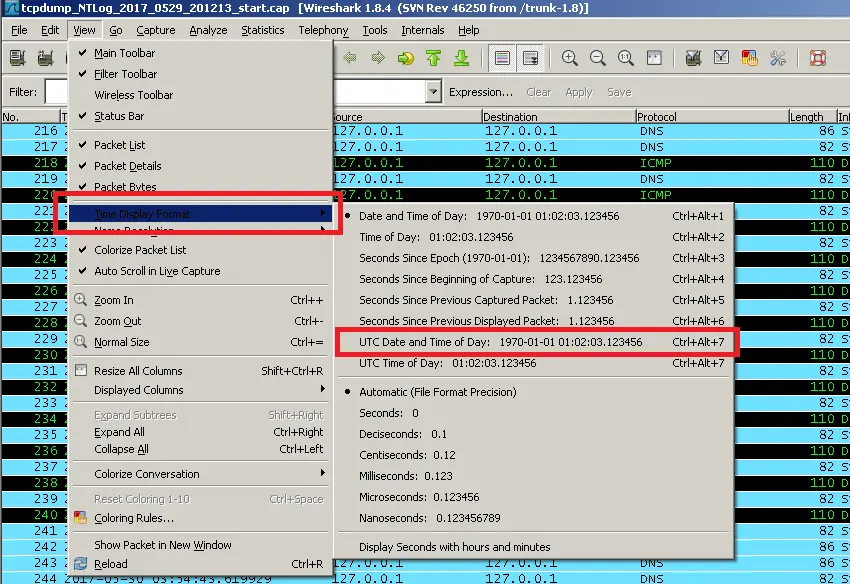The image size is (850, 584).
Task: Jump to the first packet icon
Action: pos(434,57)
